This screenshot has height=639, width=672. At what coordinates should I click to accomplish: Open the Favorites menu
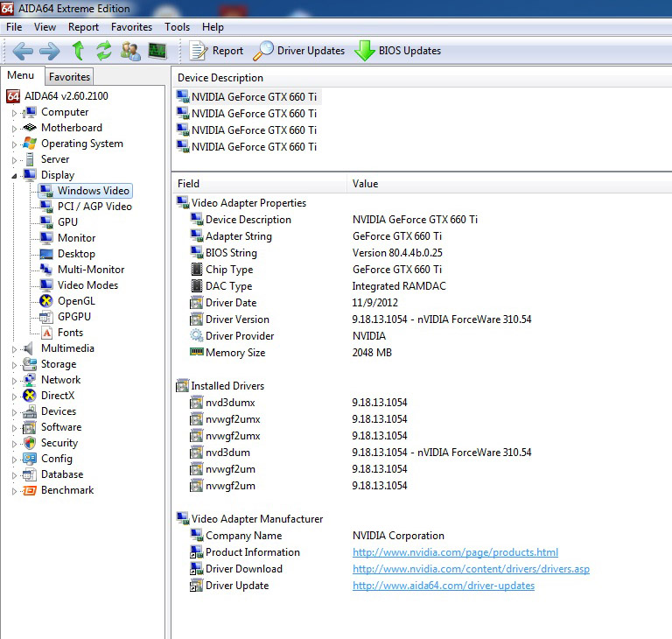(131, 27)
